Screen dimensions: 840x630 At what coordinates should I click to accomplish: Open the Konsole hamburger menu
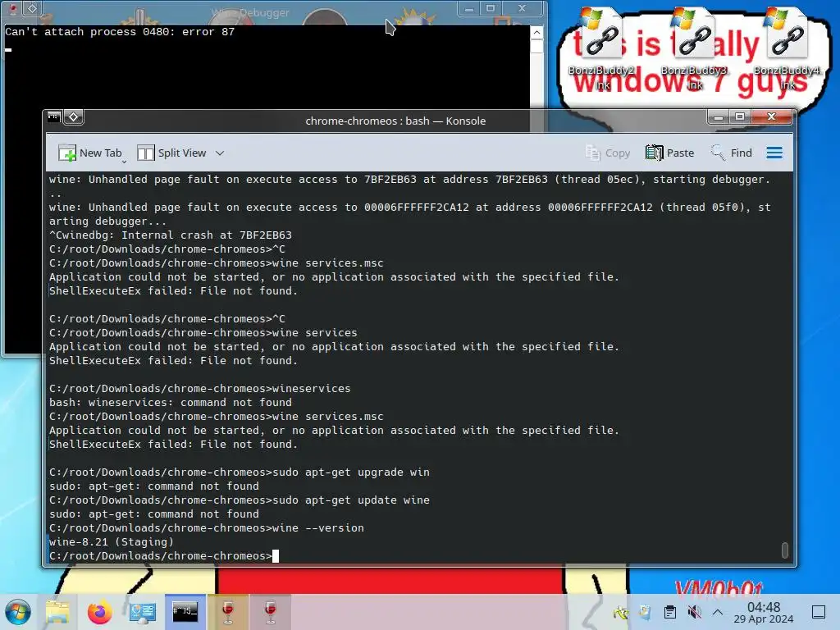(774, 153)
